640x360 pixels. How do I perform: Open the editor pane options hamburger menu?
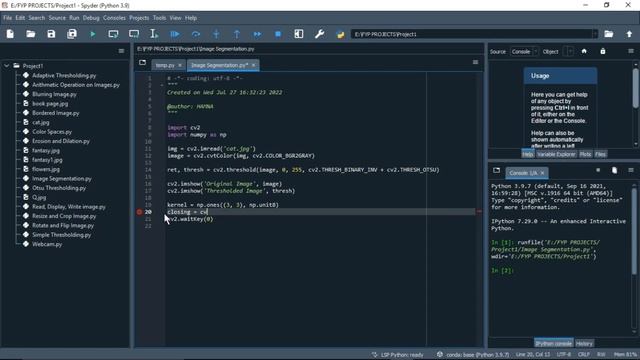[476, 62]
